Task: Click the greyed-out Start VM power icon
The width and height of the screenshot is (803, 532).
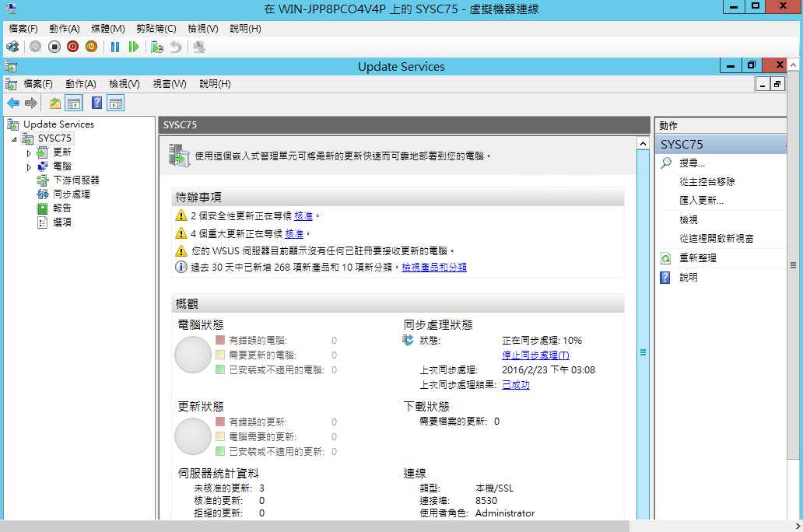Action: point(35,47)
